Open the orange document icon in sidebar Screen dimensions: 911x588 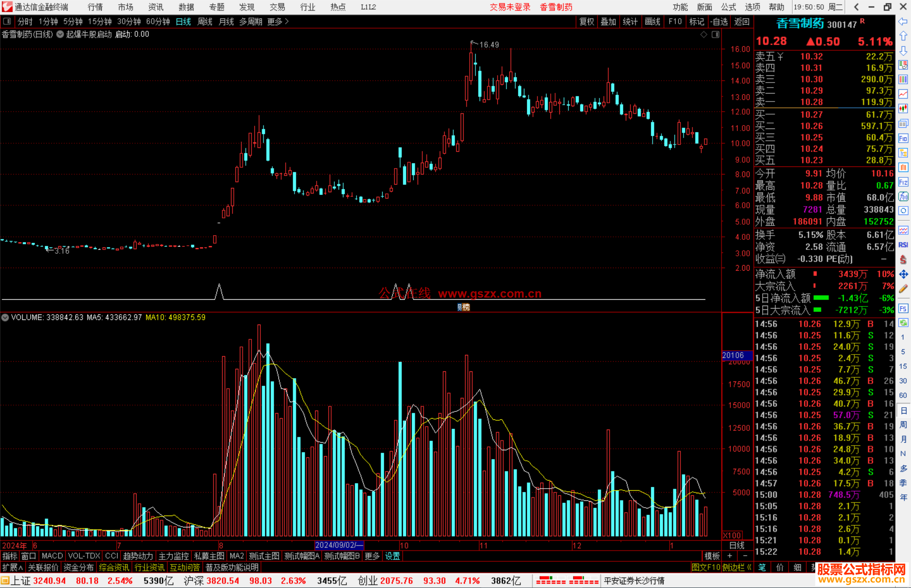coord(903,167)
